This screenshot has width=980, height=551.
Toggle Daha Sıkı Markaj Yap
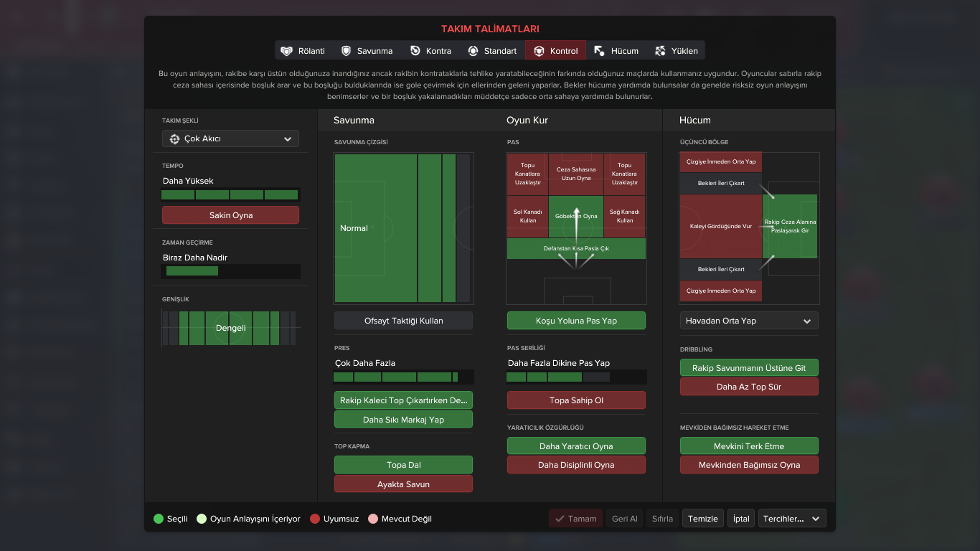click(403, 420)
